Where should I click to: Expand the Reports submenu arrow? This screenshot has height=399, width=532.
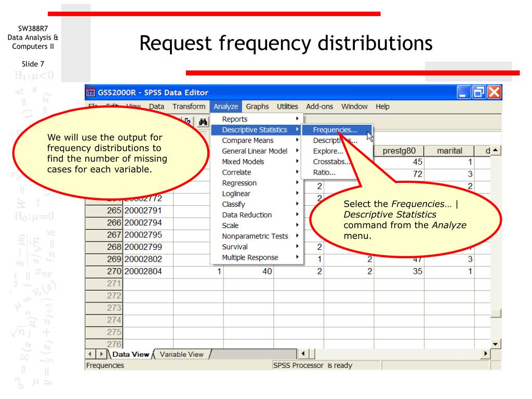point(297,118)
